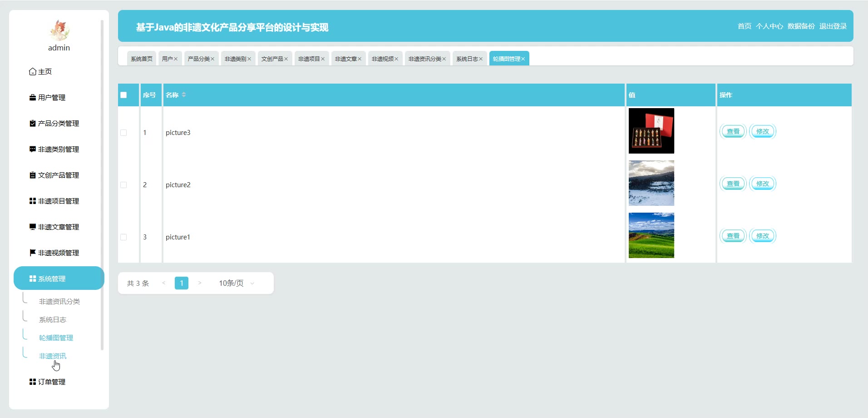Click the monitor icon beside 非遗文章管理
Viewport: 868px width, 418px height.
[33, 227]
